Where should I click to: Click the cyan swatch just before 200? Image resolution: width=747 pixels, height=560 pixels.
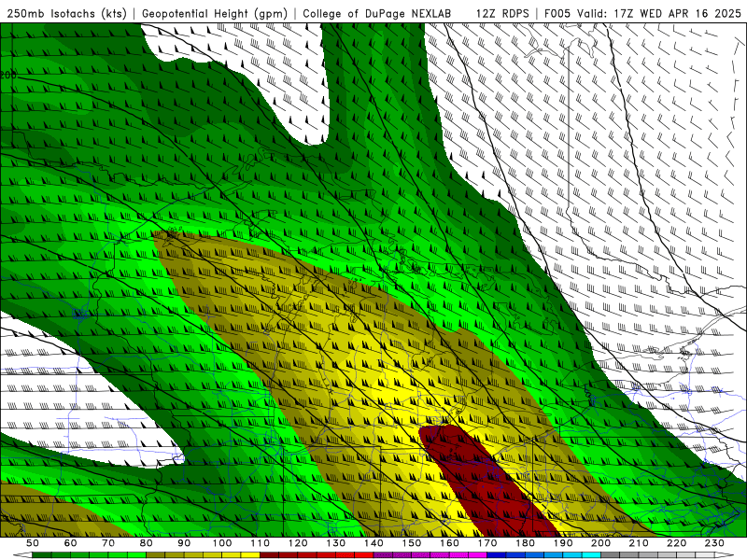tap(591, 555)
